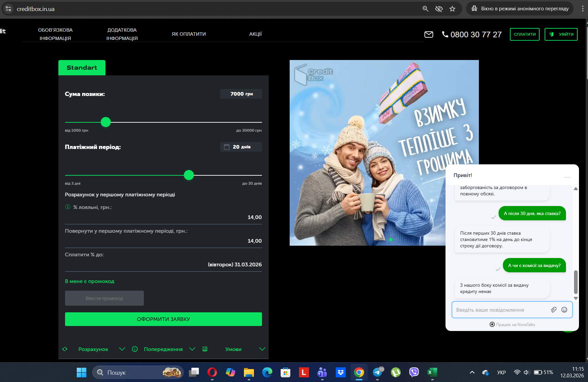
Task: Open File Explorer from the taskbar
Action: click(x=249, y=372)
